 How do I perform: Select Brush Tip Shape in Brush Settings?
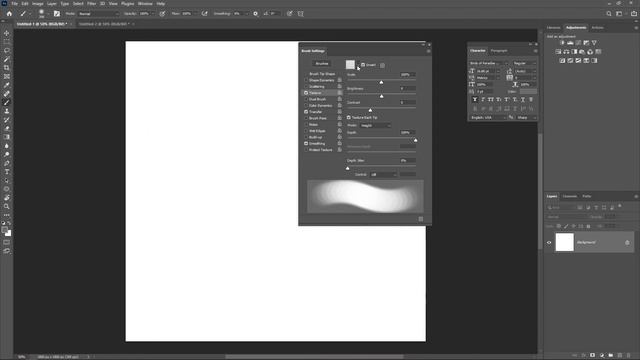tap(322, 74)
